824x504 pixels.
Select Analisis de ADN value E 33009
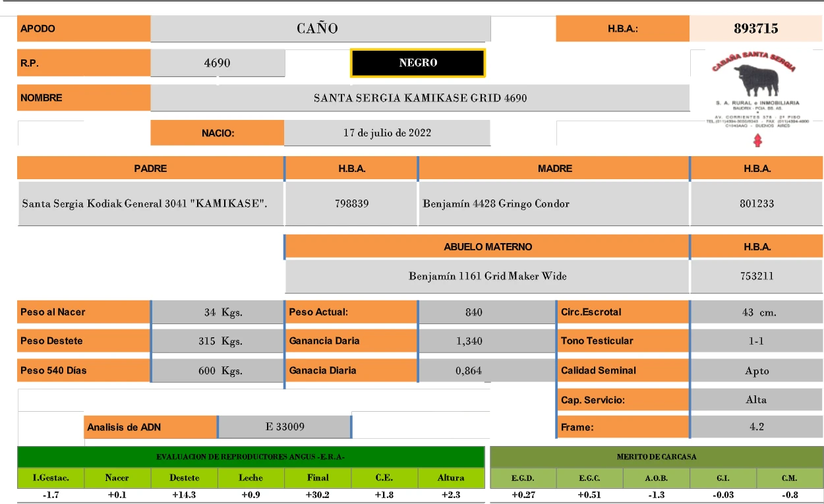284,426
